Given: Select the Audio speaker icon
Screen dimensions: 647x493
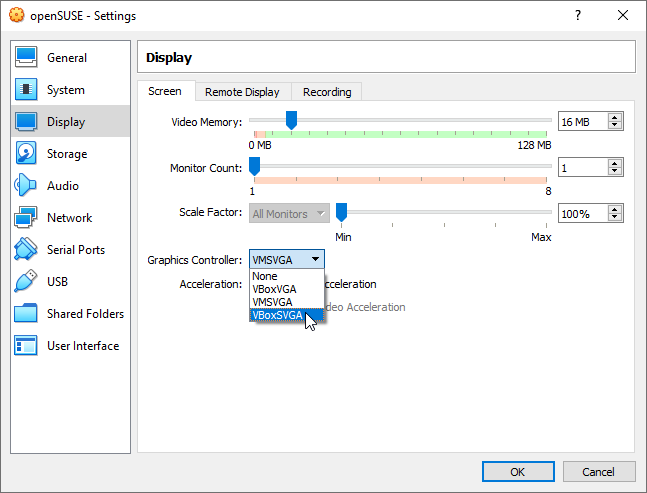Looking at the screenshot, I should 27,186.
